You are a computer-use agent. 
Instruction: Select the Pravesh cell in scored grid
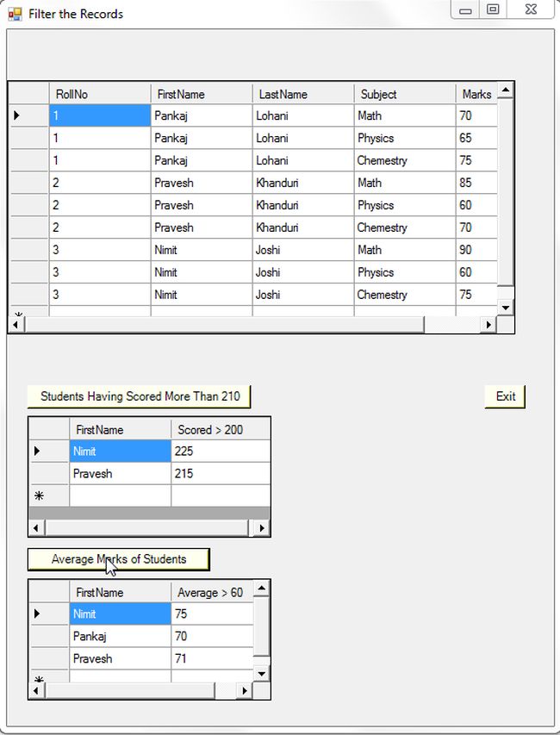pyautogui.click(x=120, y=474)
